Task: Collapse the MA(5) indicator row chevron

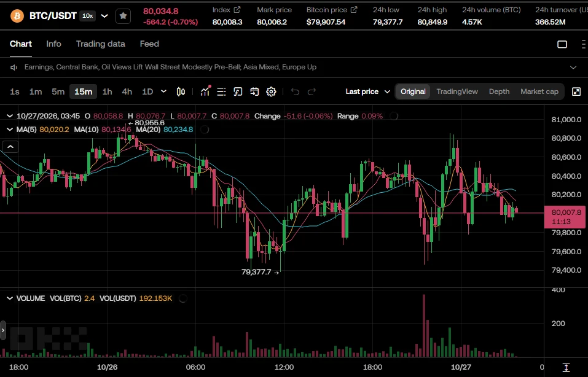Action: click(x=10, y=130)
